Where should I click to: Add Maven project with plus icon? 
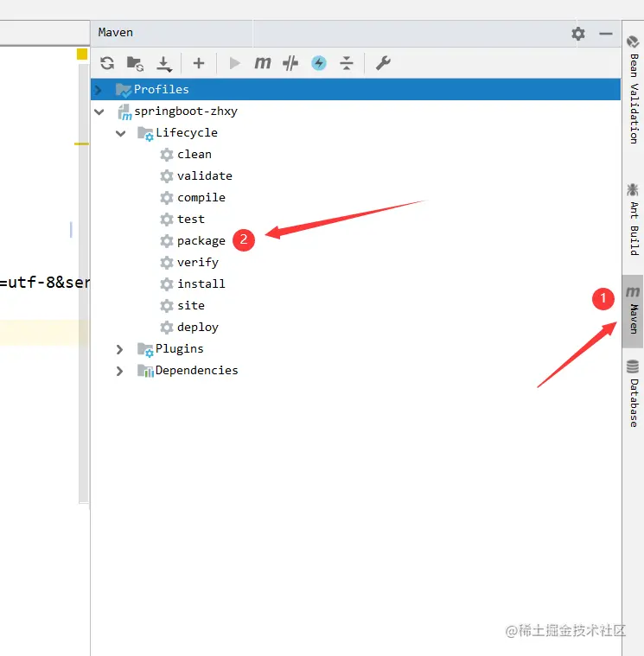tap(199, 63)
